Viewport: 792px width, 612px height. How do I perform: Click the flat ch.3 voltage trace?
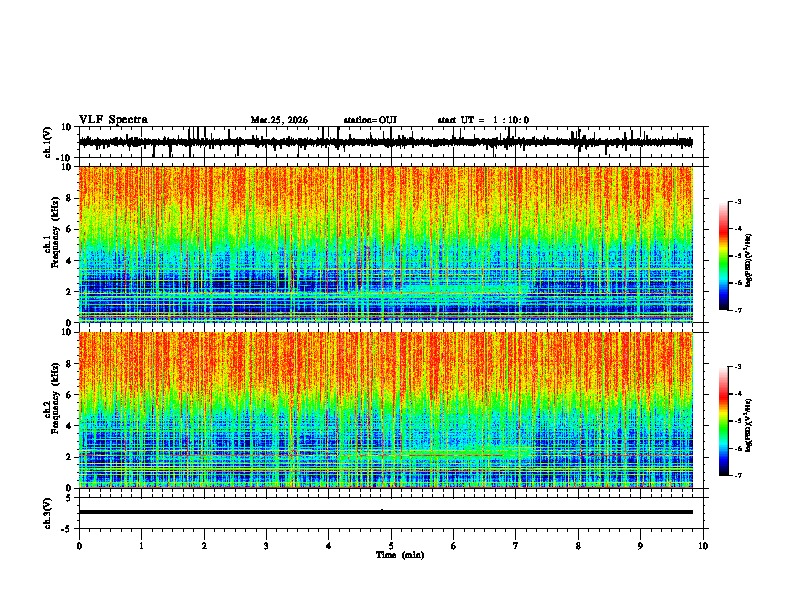[x=385, y=512]
